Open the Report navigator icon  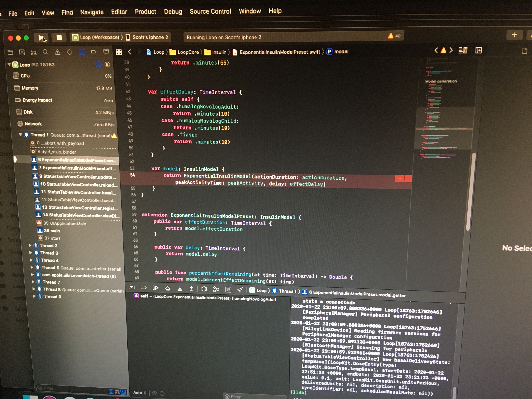pos(106,52)
